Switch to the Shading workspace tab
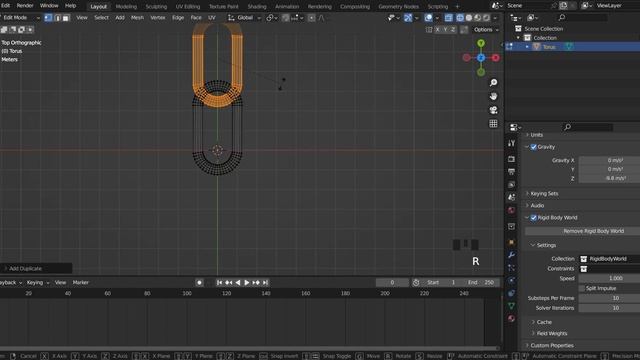The image size is (640, 360). click(x=257, y=7)
